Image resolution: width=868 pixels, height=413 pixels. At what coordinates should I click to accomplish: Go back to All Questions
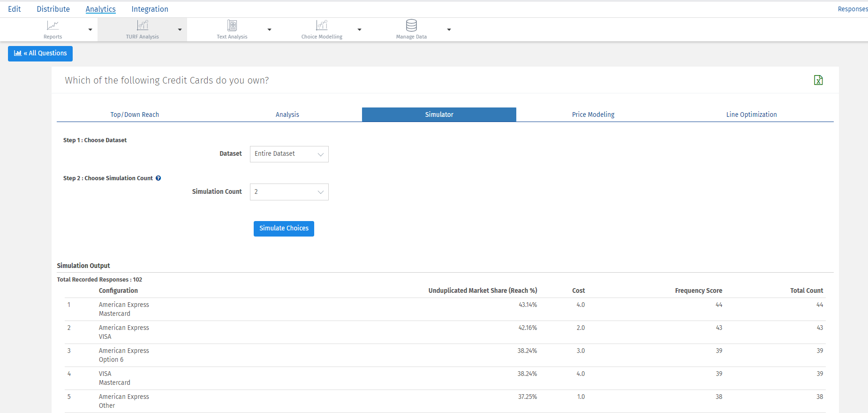tap(40, 54)
